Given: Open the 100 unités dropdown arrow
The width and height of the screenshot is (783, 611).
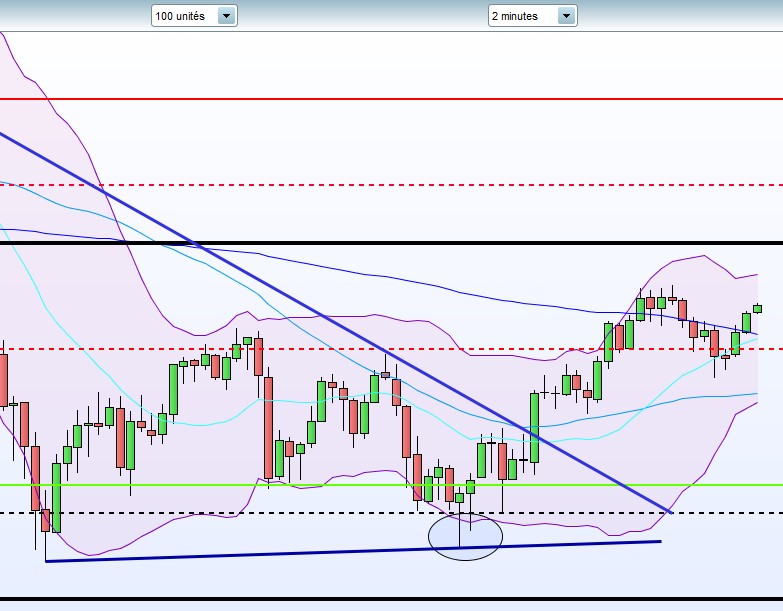Looking at the screenshot, I should (226, 16).
